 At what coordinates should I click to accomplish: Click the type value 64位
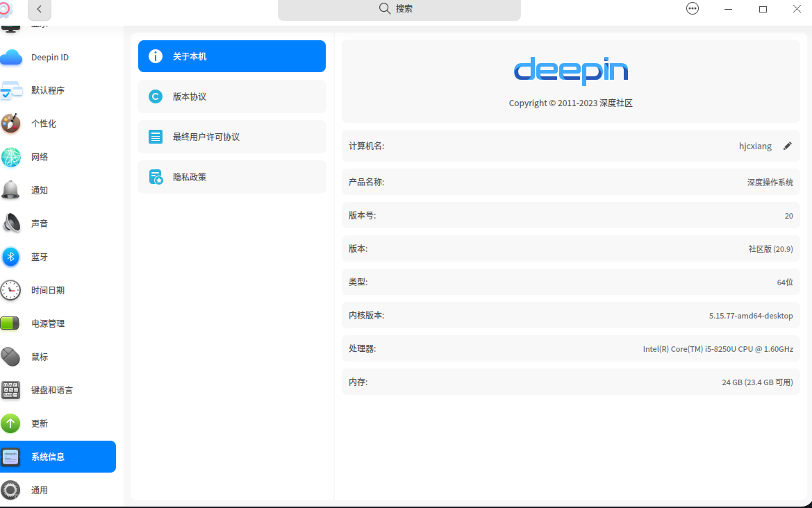tap(785, 282)
